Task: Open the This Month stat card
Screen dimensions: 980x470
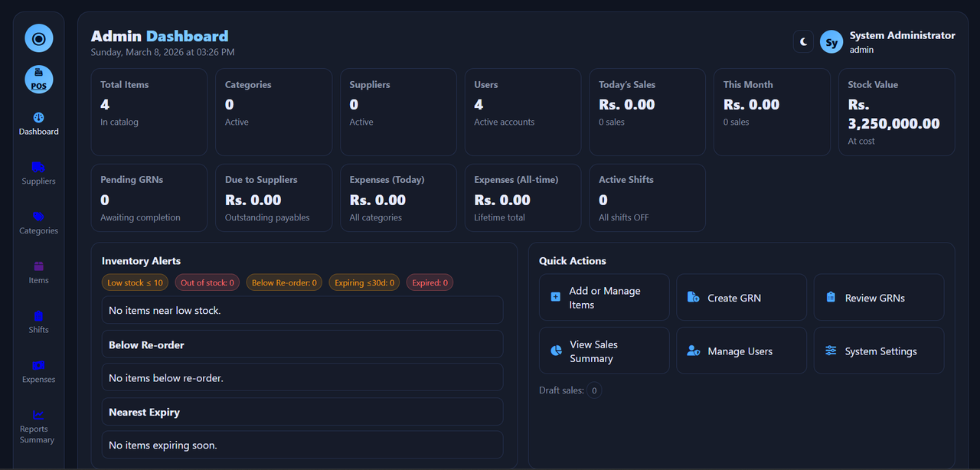Action: 772,113
